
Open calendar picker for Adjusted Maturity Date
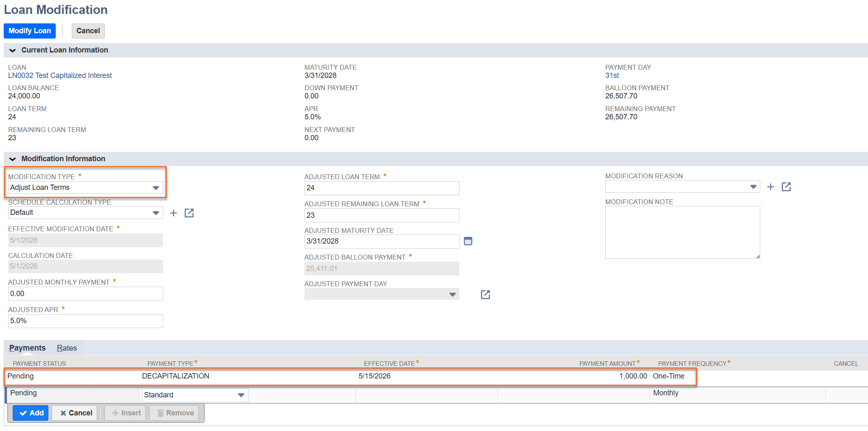coord(468,241)
